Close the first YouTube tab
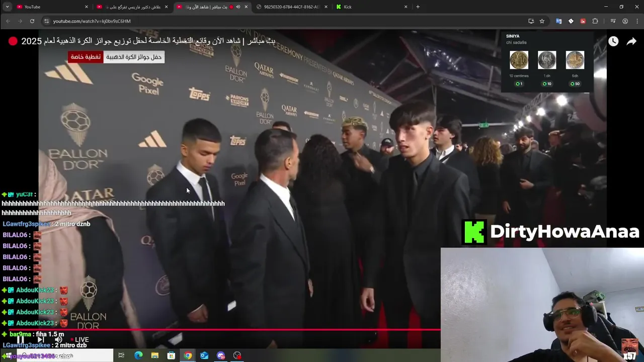The height and width of the screenshot is (362, 644). 87,7
